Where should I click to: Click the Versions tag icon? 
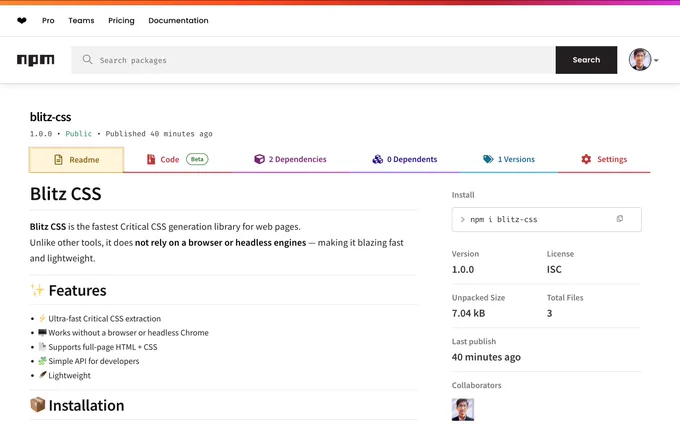[x=488, y=159]
